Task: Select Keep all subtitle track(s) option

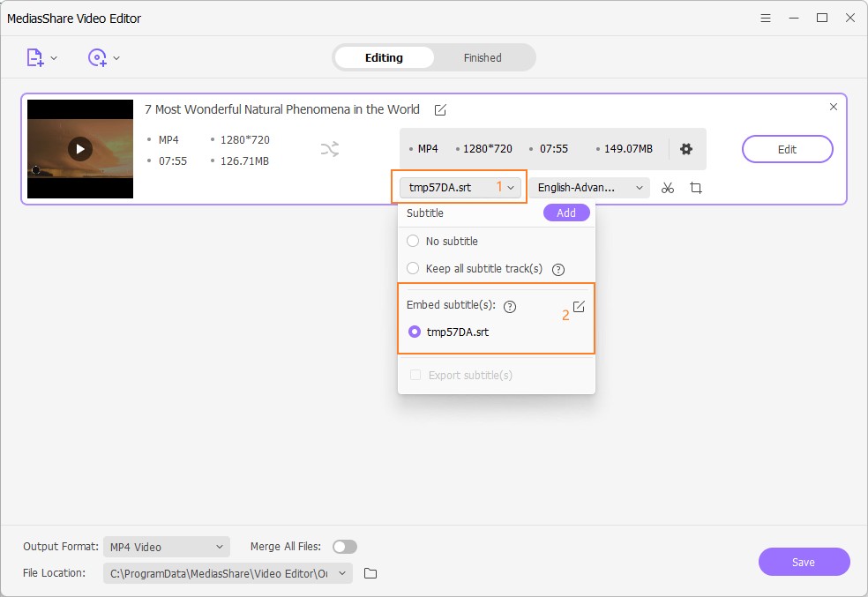Action: pos(413,268)
